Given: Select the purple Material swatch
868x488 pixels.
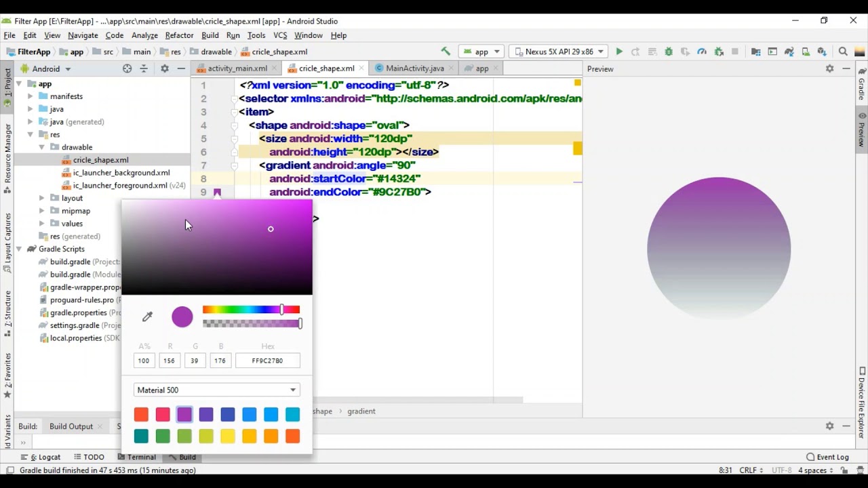Looking at the screenshot, I should (184, 414).
